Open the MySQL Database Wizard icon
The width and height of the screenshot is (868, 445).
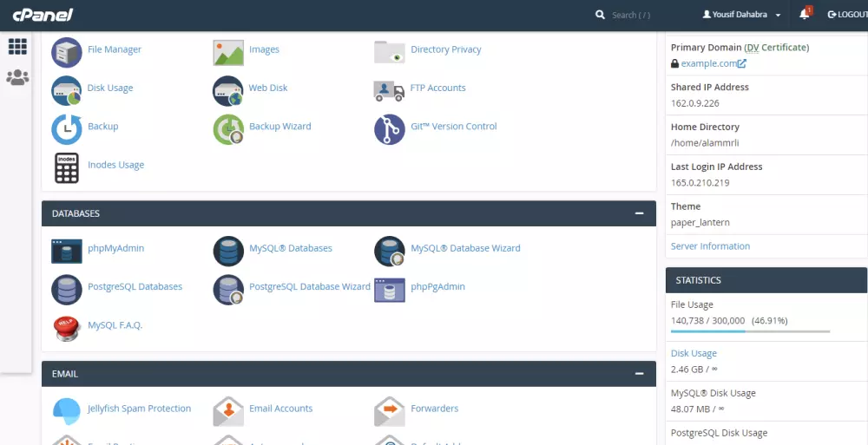click(x=390, y=252)
